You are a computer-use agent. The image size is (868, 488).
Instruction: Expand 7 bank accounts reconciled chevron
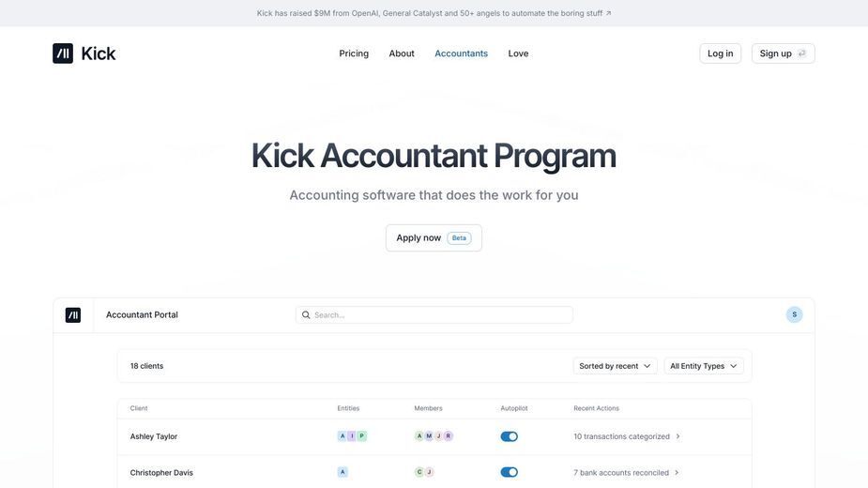pos(677,472)
